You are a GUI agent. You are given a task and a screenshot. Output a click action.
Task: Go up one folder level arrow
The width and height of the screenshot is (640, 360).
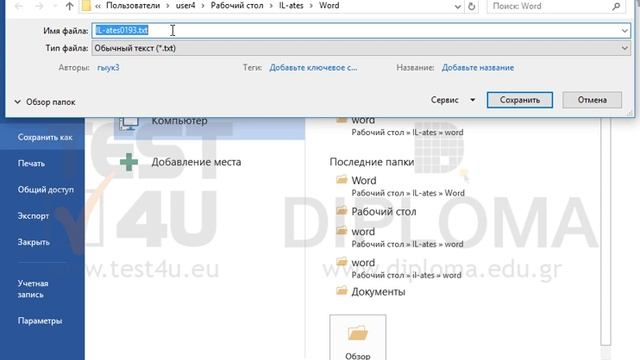(x=69, y=6)
